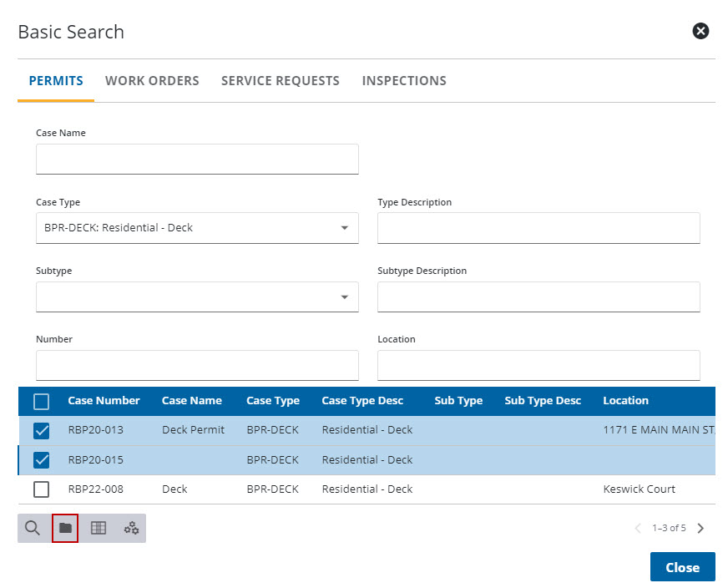The height and width of the screenshot is (588, 728).
Task: Select the INSPECTIONS tab
Action: [x=404, y=80]
